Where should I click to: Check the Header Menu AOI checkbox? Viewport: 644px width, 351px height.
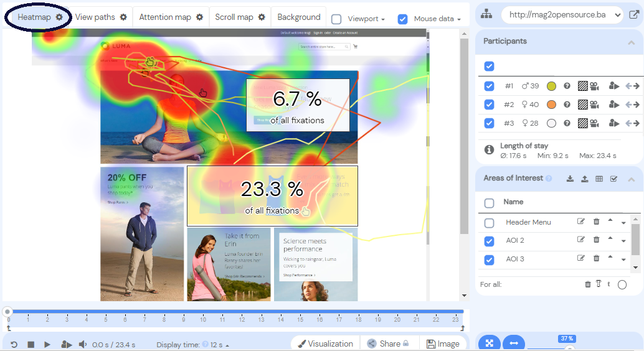click(489, 223)
